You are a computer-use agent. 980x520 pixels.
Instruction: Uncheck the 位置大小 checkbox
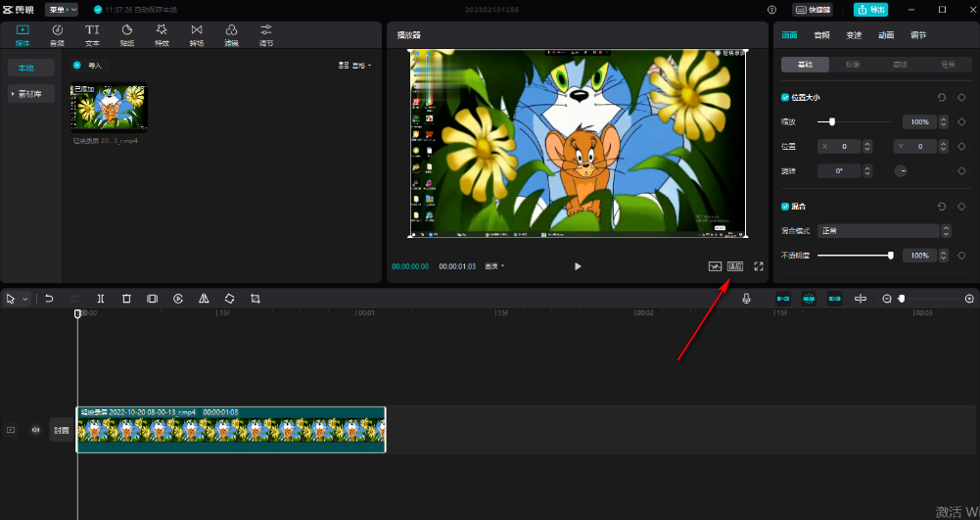tap(785, 98)
